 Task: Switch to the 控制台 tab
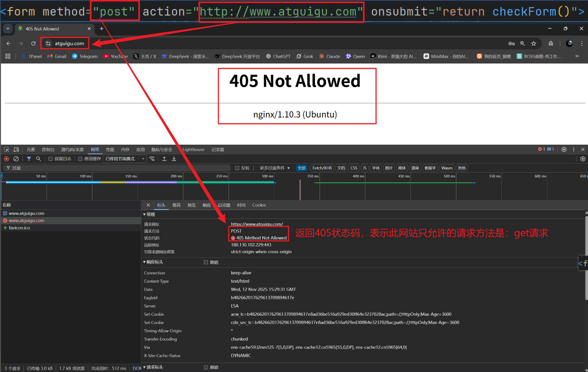pos(48,150)
